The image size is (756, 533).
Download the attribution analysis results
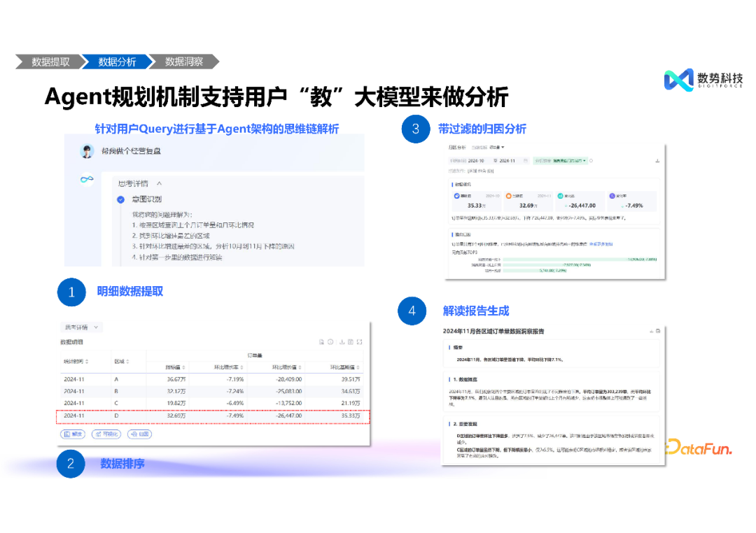(656, 160)
